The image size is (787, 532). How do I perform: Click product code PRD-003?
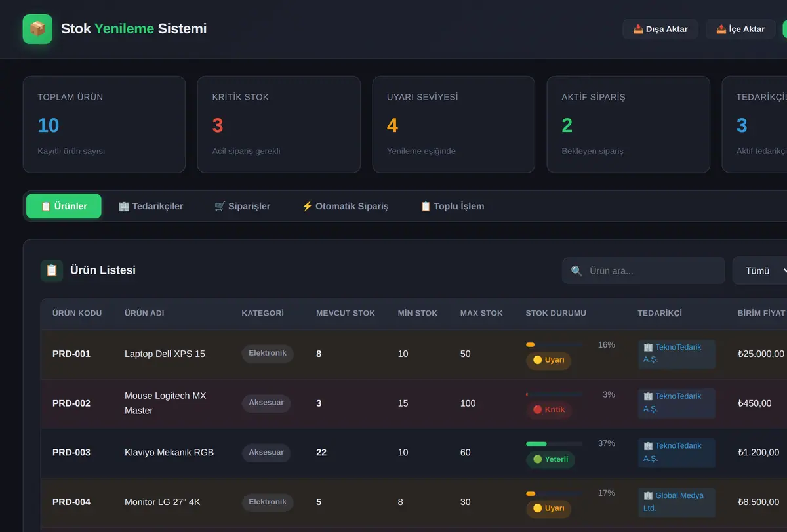point(71,453)
